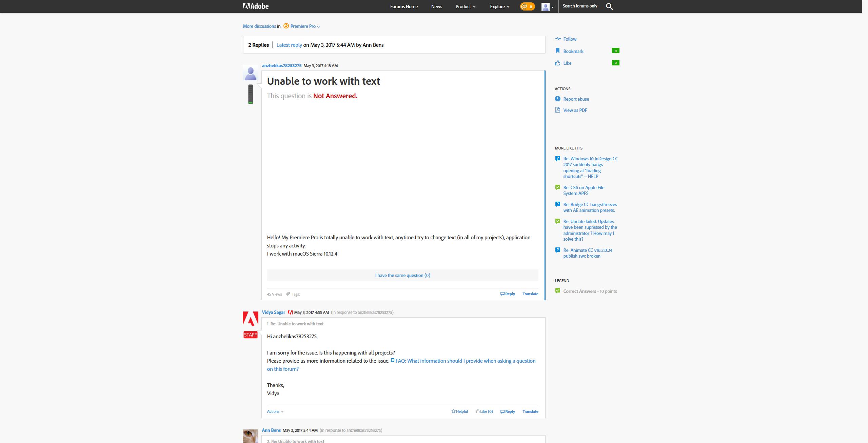Open View as PDF
Viewport: 868px width, 443px height.
[x=575, y=110]
